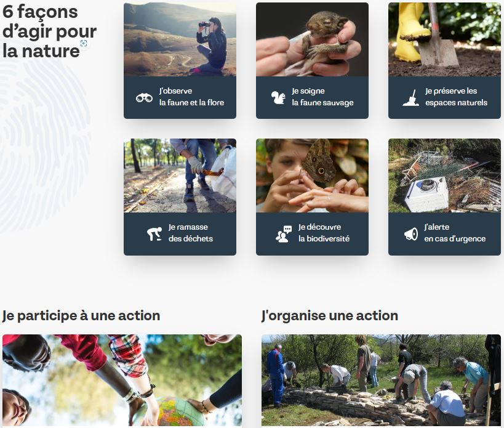Click the yellow boot and shovel photo

tap(444, 39)
